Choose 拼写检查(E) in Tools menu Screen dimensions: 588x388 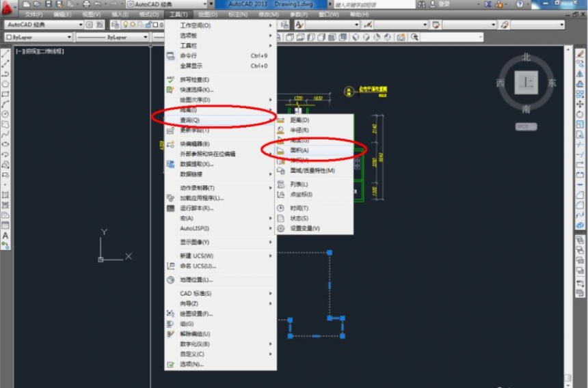[220, 80]
